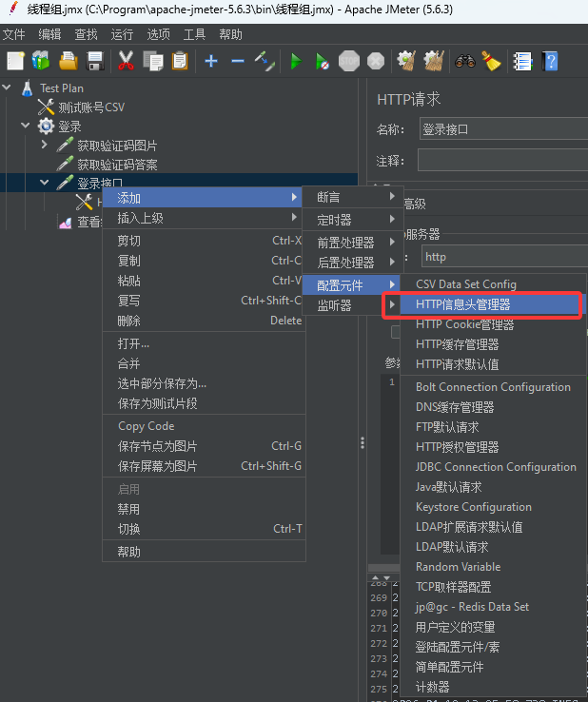
Task: Choose 切换 from context menu
Action: click(x=204, y=529)
